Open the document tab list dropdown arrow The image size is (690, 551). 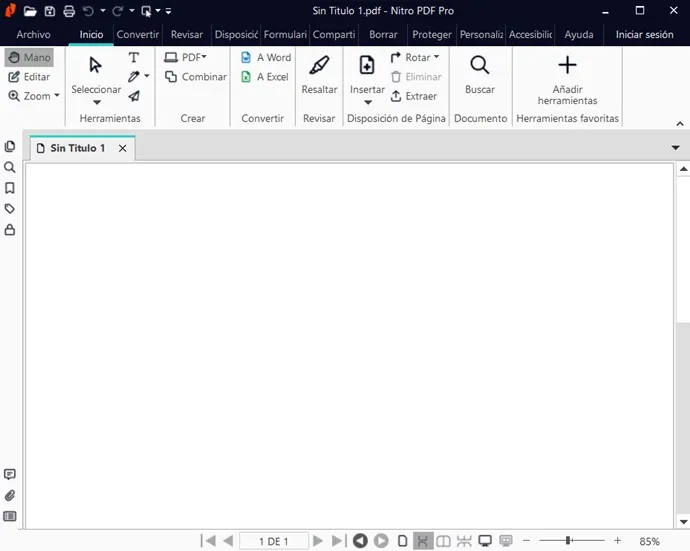click(x=675, y=148)
